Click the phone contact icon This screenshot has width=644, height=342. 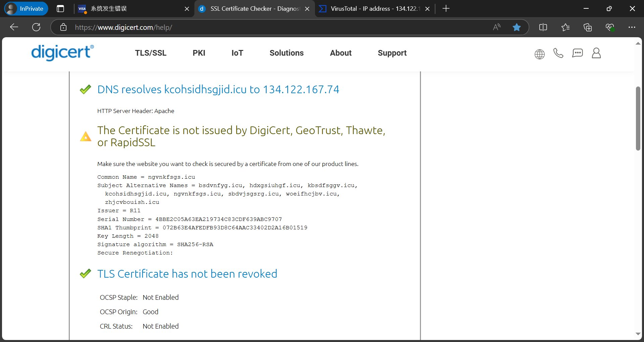click(558, 53)
